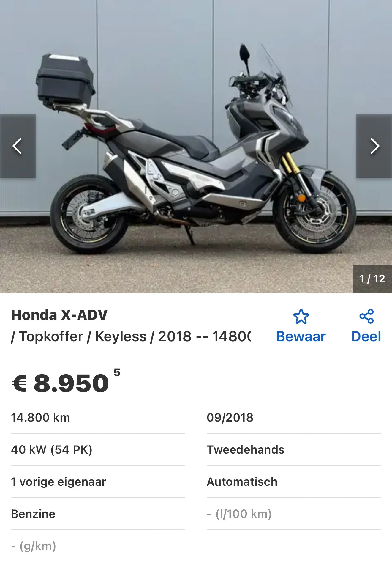The width and height of the screenshot is (392, 563).
Task: Open price footnote 5 superscript
Action: [117, 372]
